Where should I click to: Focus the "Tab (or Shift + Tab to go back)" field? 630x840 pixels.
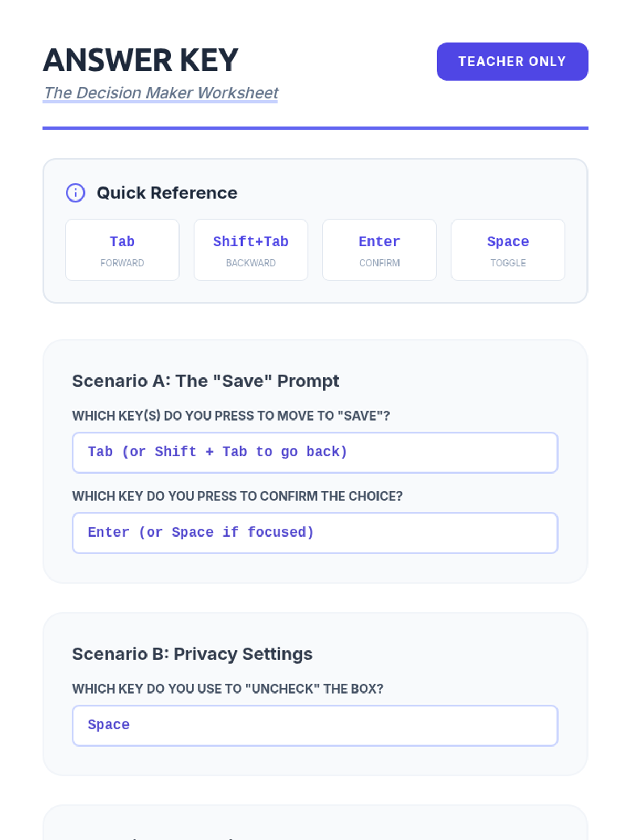315,452
